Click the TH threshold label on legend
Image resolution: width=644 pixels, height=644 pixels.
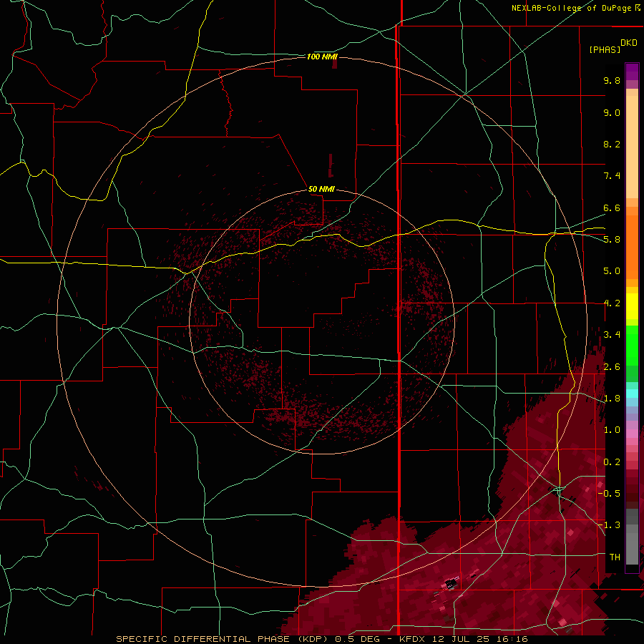(x=615, y=557)
